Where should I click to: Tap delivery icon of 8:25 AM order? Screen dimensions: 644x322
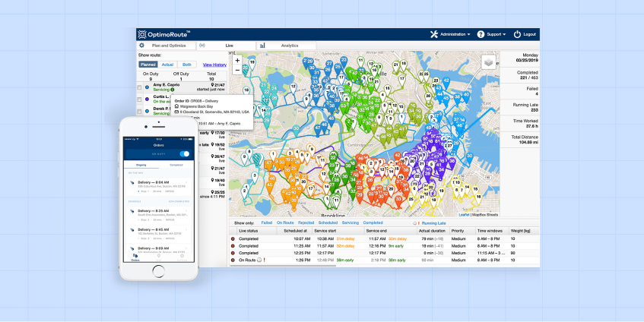tap(132, 211)
